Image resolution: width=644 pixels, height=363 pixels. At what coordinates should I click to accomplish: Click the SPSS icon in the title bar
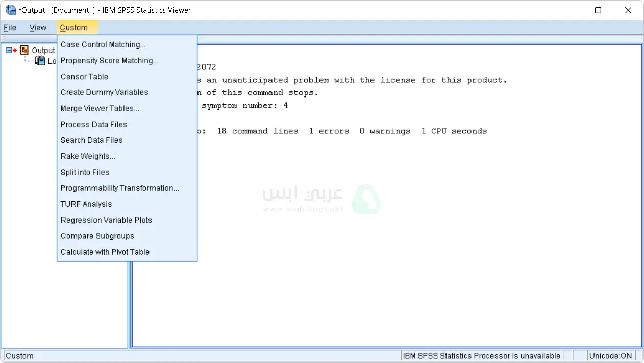pyautogui.click(x=9, y=10)
